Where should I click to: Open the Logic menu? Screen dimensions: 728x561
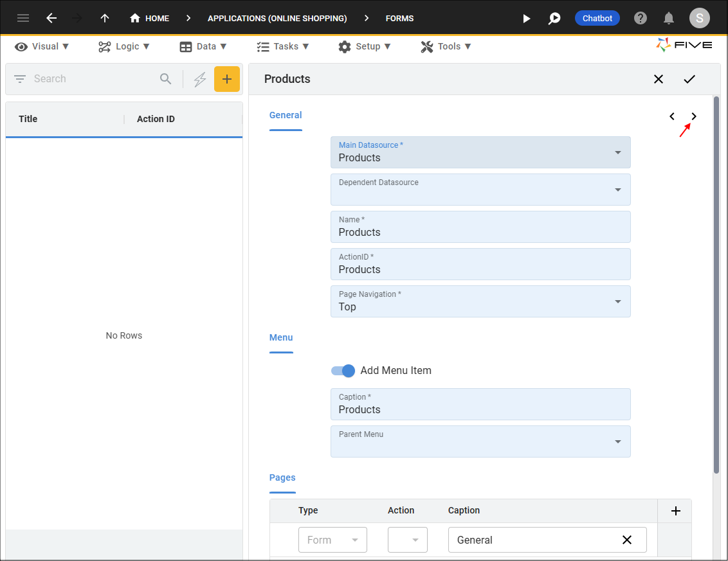[x=124, y=46]
